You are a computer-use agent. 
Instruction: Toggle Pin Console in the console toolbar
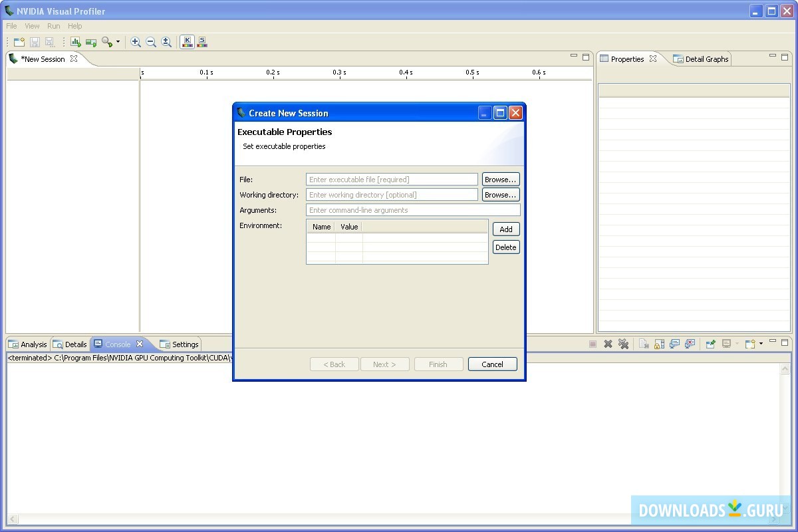click(710, 343)
